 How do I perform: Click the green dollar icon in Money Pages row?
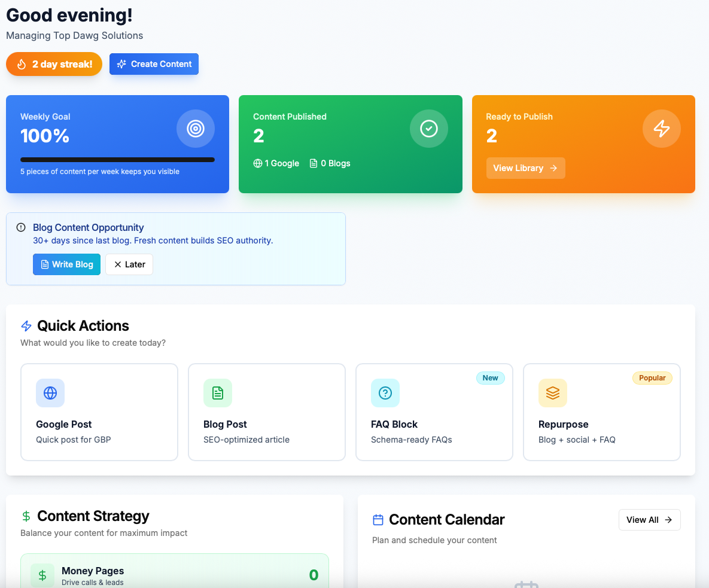[42, 575]
